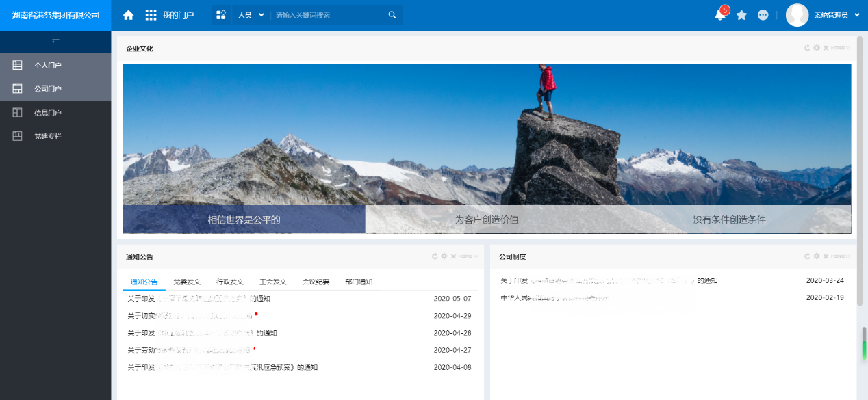Viewport: 868px width, 400px height.
Task: Select 党建专栏 in the sidebar
Action: pyautogui.click(x=55, y=137)
